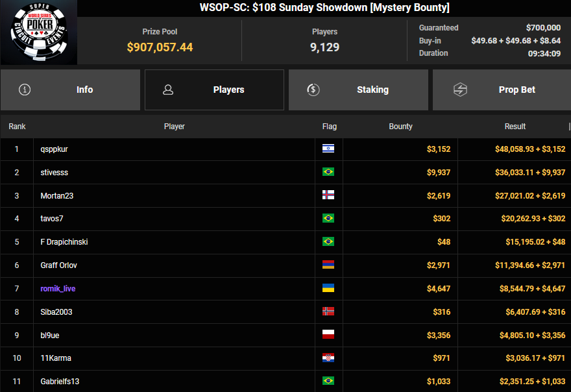Click the WSOP Super Circuit Events logo
Screen dimensions: 571x392
pyautogui.click(x=38, y=32)
